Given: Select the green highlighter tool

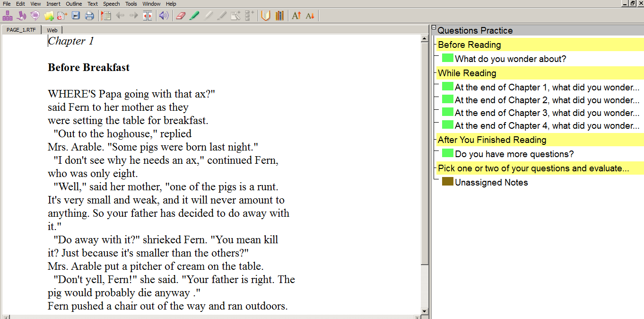Looking at the screenshot, I should [194, 16].
